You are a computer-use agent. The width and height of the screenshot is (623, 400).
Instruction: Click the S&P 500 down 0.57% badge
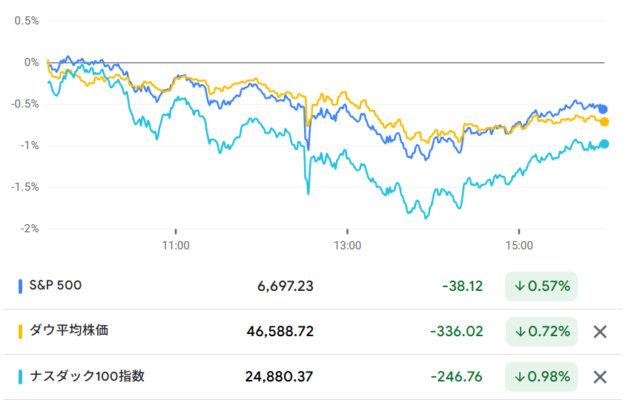(541, 286)
